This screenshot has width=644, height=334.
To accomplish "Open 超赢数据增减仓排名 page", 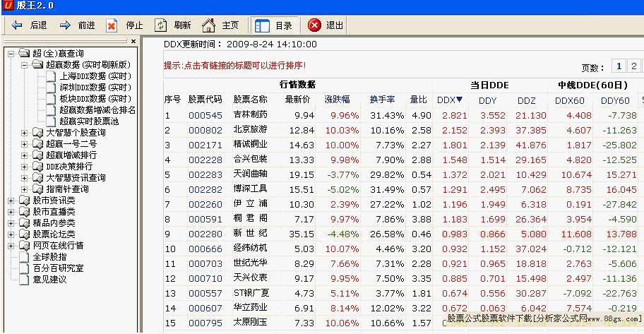I will tap(97, 110).
